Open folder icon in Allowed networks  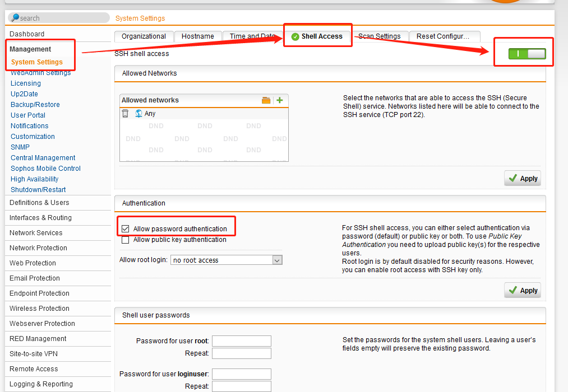(x=266, y=100)
